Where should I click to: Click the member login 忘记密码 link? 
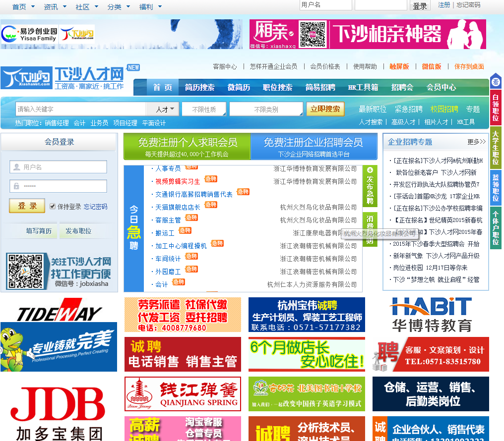click(x=95, y=207)
